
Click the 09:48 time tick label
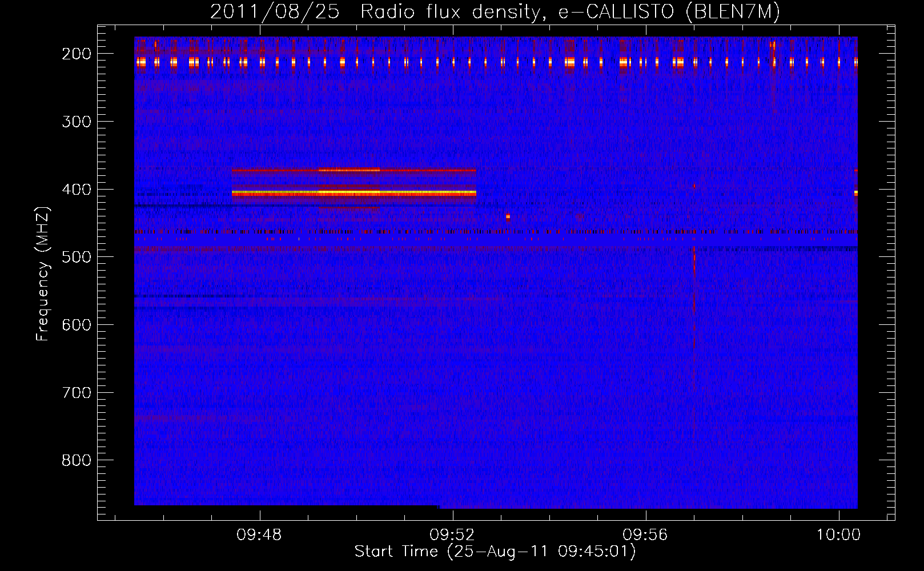tap(259, 535)
